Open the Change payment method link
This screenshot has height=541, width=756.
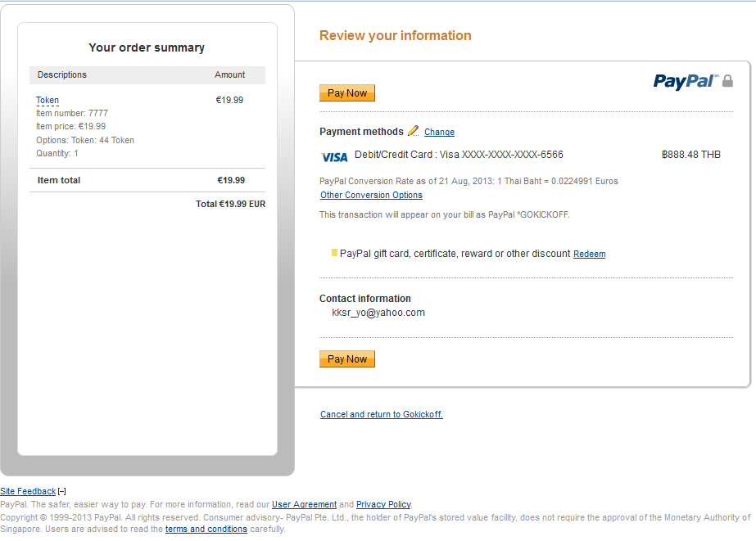click(x=439, y=132)
